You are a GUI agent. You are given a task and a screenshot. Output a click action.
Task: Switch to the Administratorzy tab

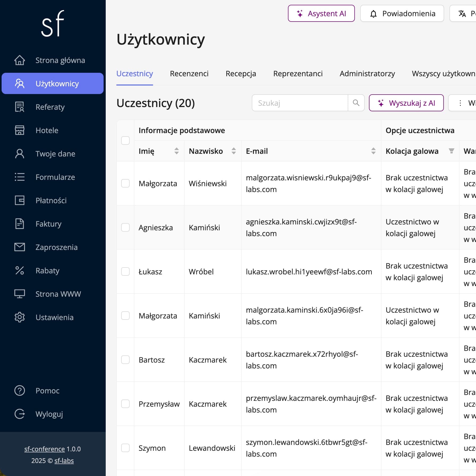[367, 74]
